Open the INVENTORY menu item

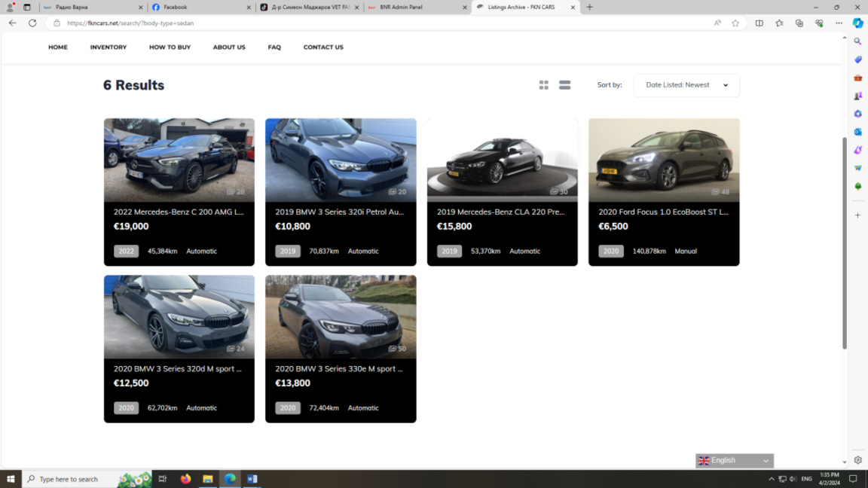(108, 47)
